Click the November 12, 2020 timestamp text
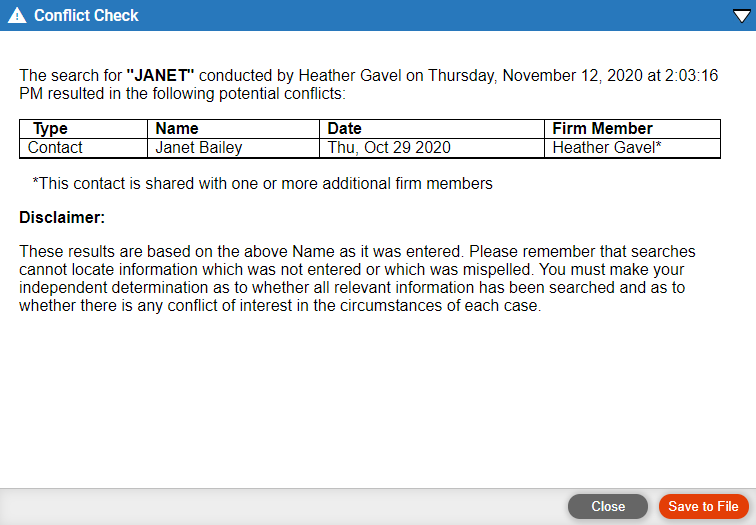The image size is (756, 525). click(572, 76)
